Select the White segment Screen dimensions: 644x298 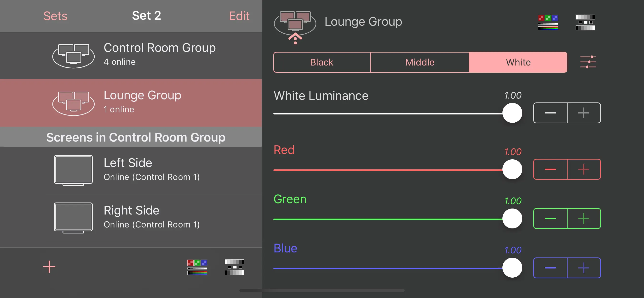click(x=518, y=62)
